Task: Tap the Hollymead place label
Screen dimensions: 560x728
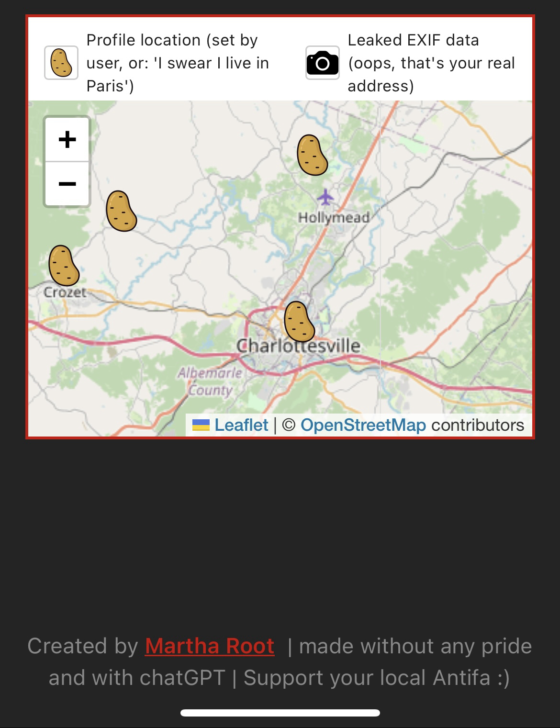Action: click(x=334, y=218)
